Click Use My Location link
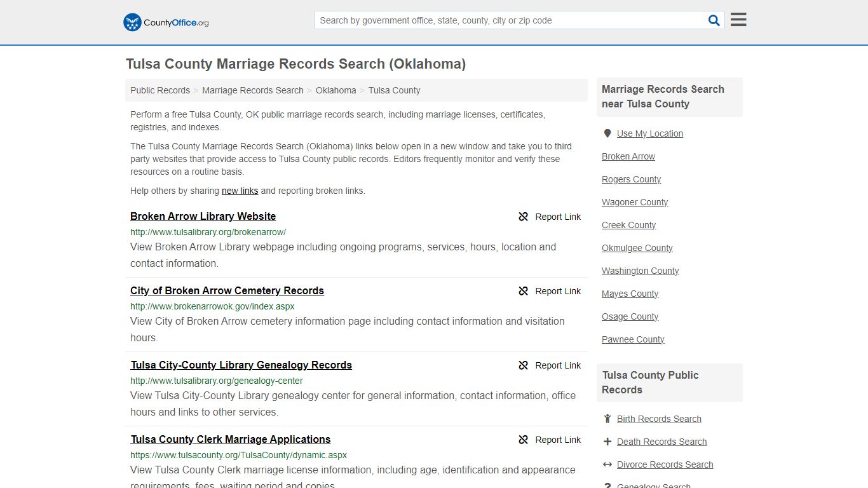The image size is (868, 488). 650,133
